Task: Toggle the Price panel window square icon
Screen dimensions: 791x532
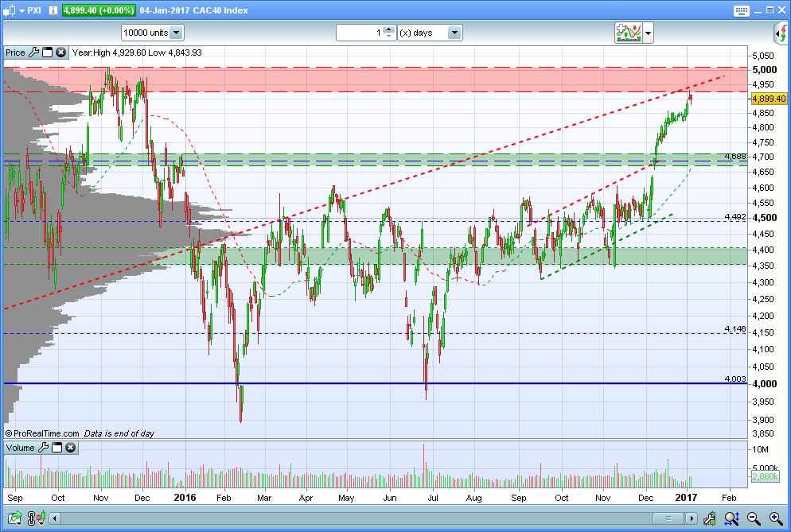Action: [x=48, y=52]
